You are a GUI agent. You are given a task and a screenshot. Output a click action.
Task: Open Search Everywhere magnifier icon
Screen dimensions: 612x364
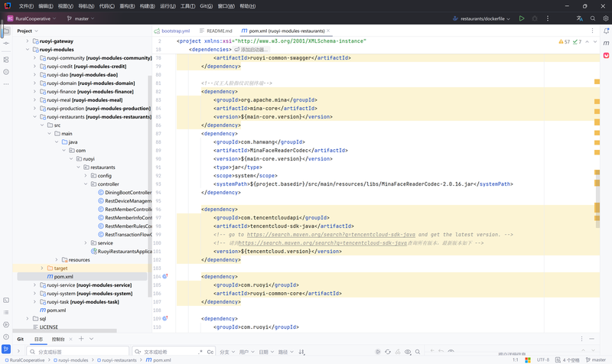(593, 18)
